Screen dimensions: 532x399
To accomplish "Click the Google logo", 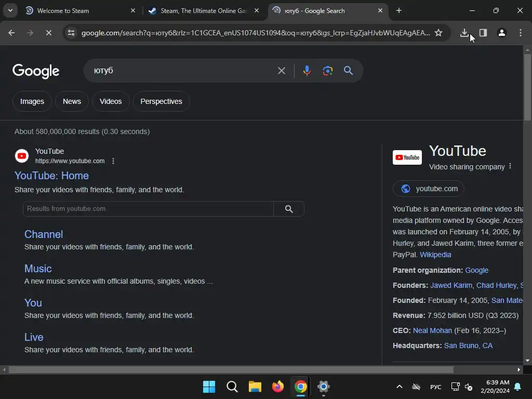I will pyautogui.click(x=36, y=71).
